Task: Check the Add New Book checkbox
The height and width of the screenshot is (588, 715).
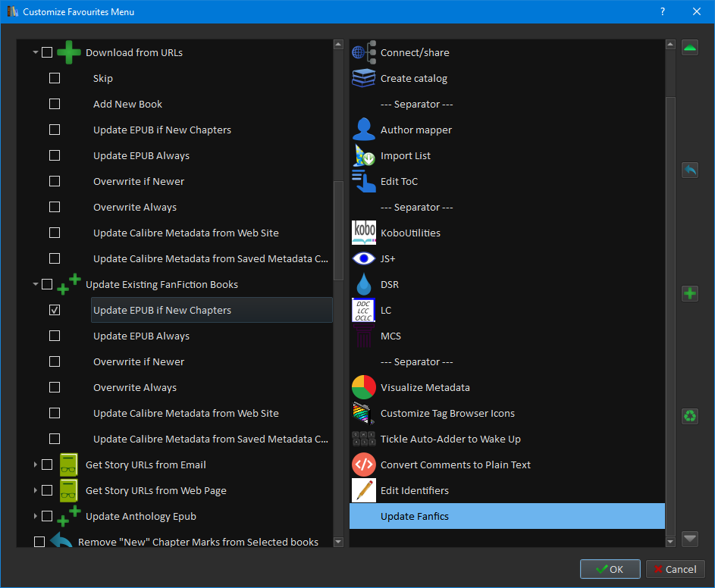Action: [55, 104]
